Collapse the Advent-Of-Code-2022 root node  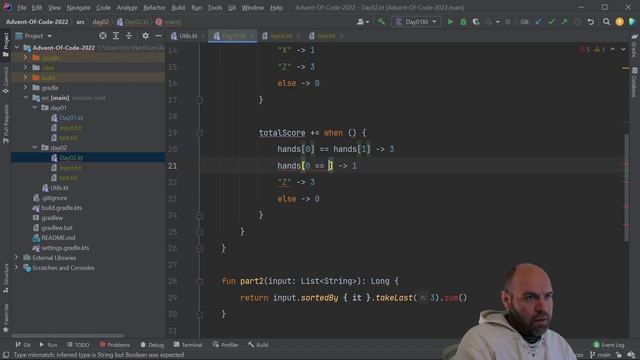pyautogui.click(x=17, y=48)
